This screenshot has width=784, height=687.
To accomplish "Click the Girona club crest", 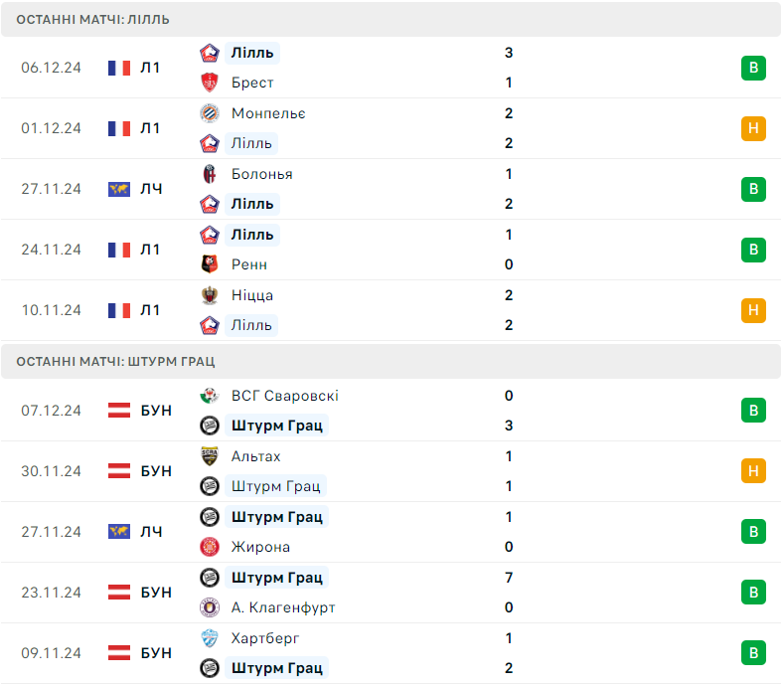I will pyautogui.click(x=210, y=547).
